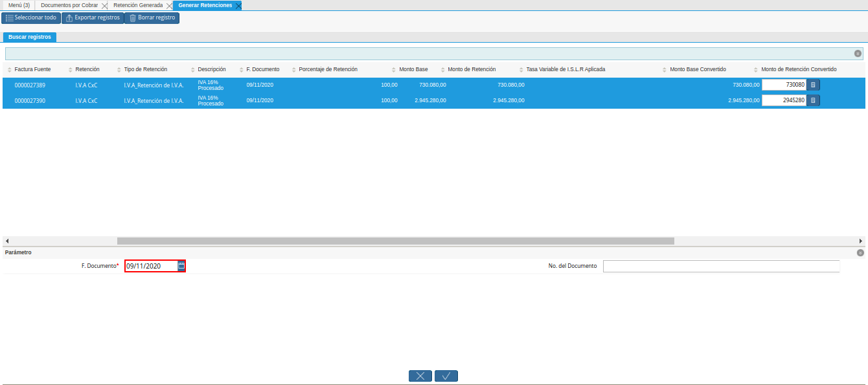Close the Generar Retenciones tab
This screenshot has width=868, height=385.
[x=238, y=5]
